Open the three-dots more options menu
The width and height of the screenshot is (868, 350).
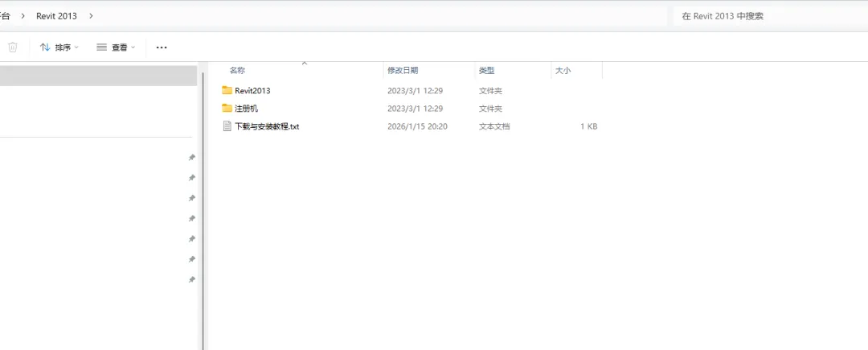pos(162,47)
